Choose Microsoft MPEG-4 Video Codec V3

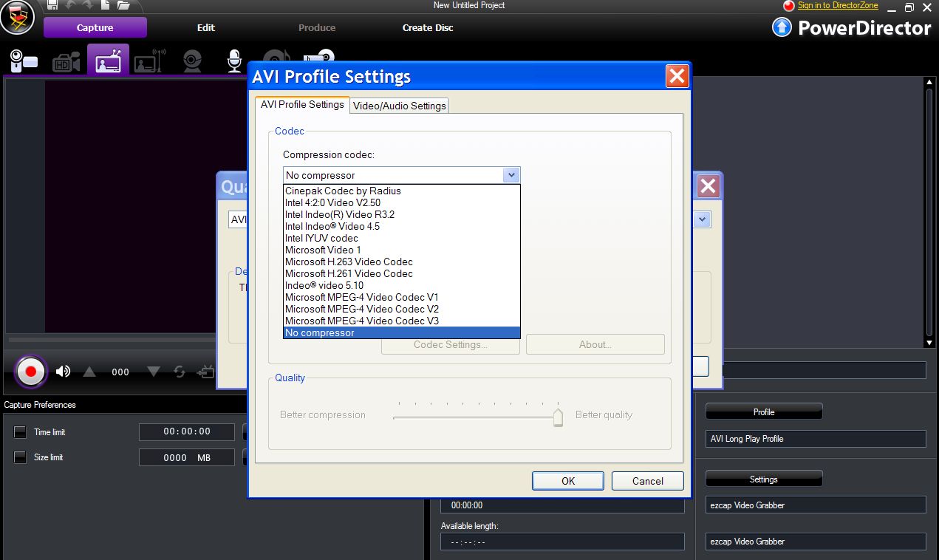click(x=402, y=321)
